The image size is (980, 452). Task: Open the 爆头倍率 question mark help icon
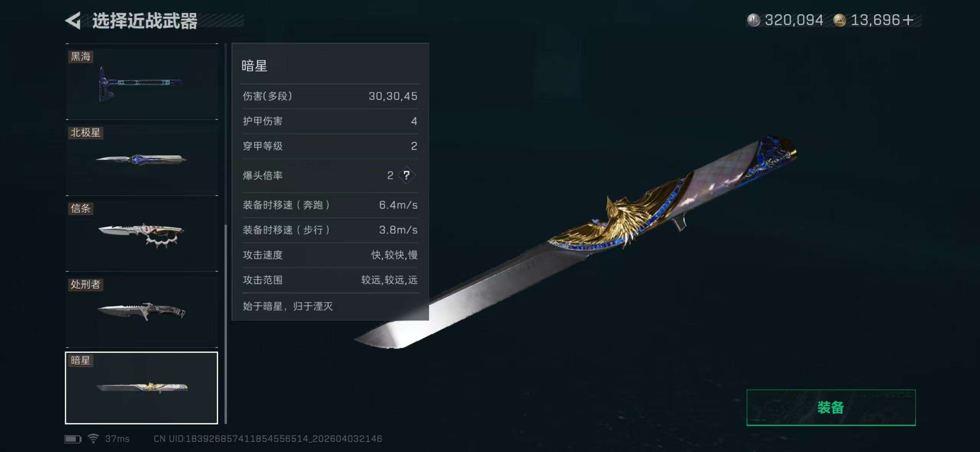coord(406,175)
